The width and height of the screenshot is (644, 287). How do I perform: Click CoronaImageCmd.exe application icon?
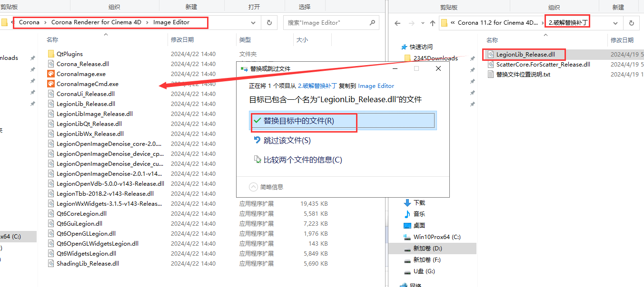(x=51, y=84)
